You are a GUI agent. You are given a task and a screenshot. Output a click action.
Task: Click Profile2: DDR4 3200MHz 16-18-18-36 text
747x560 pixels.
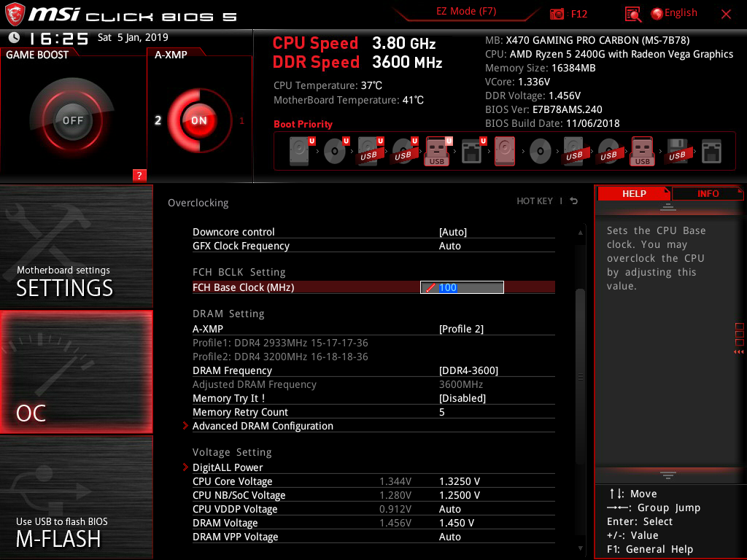pos(280,357)
